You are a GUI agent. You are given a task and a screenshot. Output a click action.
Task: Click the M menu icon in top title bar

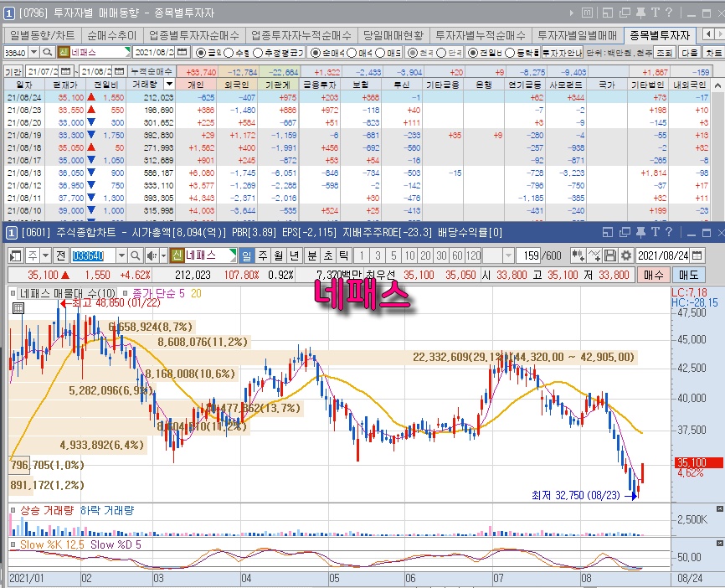coord(587,13)
